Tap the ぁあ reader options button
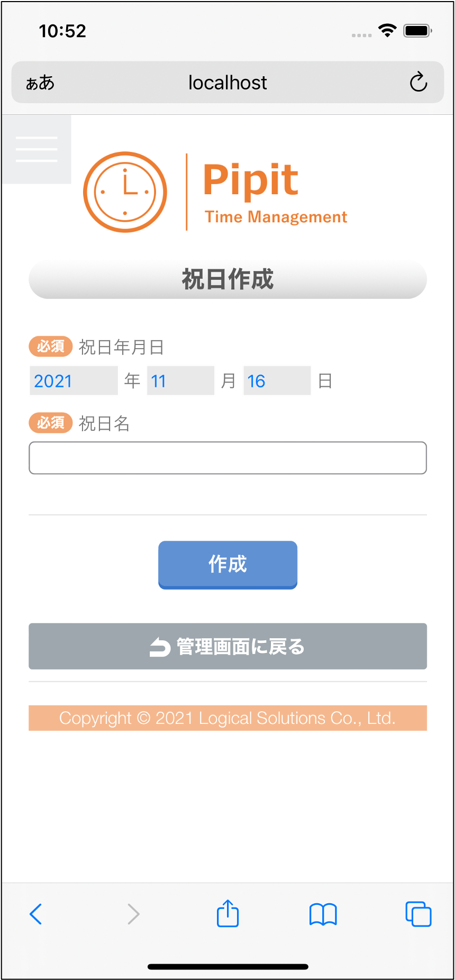This screenshot has height=980, width=455. tap(40, 83)
